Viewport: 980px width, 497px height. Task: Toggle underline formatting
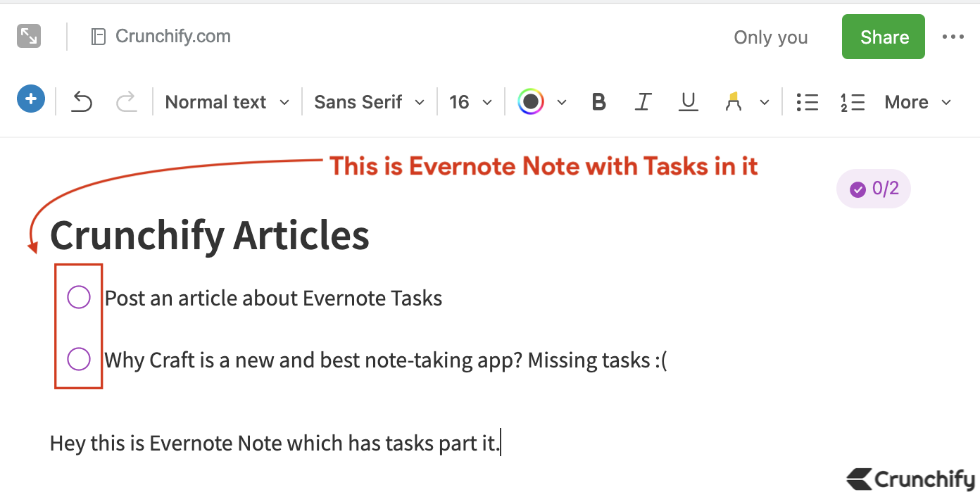(x=688, y=102)
